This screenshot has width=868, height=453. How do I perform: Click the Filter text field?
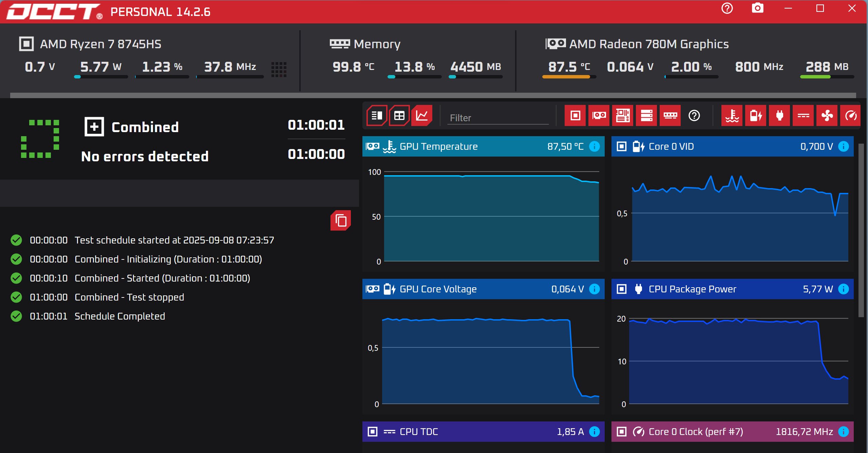(497, 118)
